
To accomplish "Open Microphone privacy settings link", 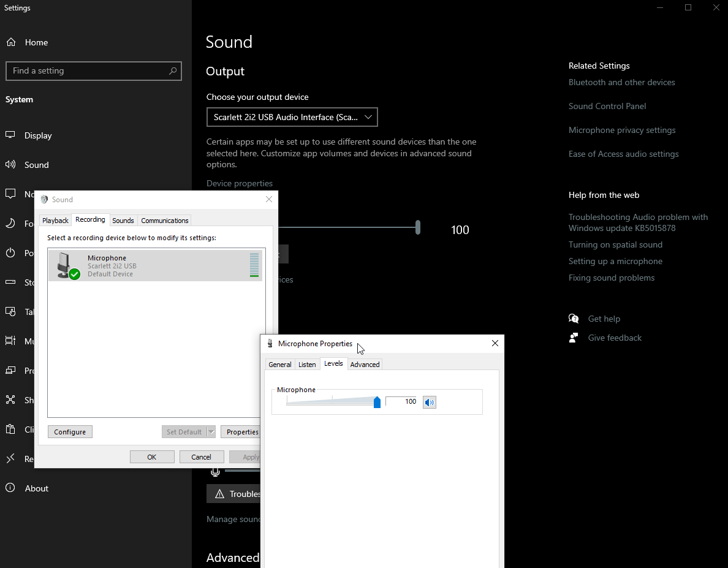I will pyautogui.click(x=622, y=131).
